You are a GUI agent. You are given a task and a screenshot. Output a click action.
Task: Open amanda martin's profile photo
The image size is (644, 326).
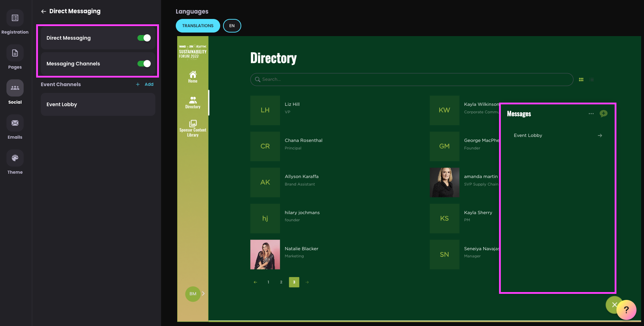tap(445, 182)
